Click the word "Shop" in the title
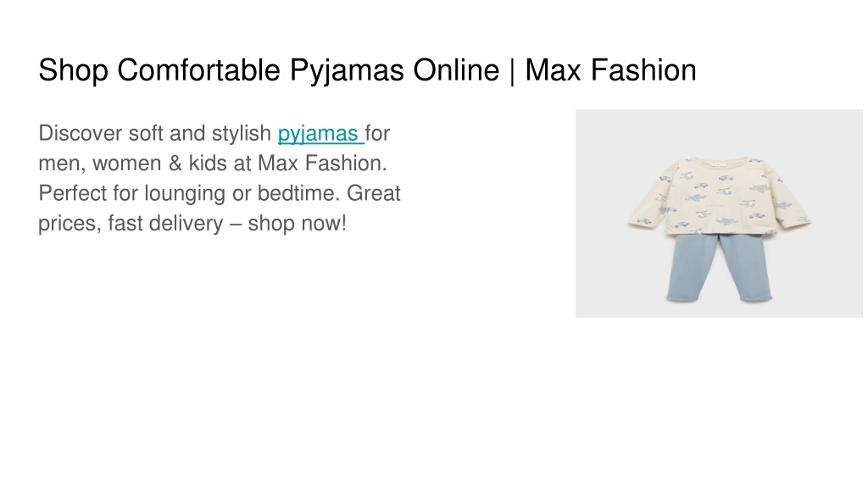This screenshot has height=488, width=868. pos(73,70)
